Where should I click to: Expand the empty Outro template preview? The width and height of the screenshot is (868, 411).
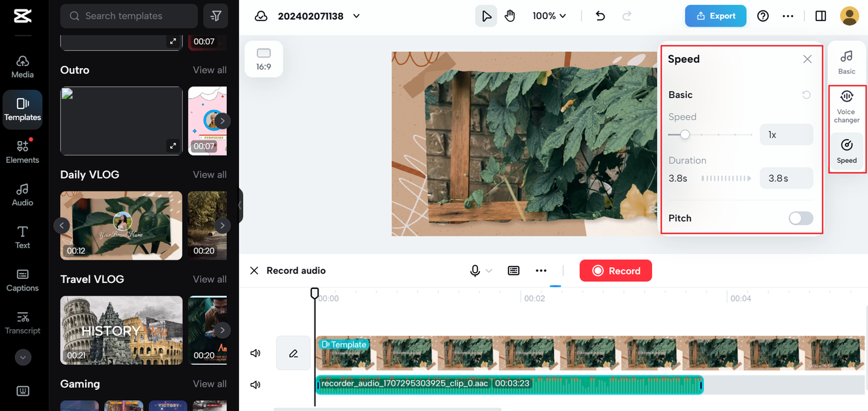click(x=173, y=145)
